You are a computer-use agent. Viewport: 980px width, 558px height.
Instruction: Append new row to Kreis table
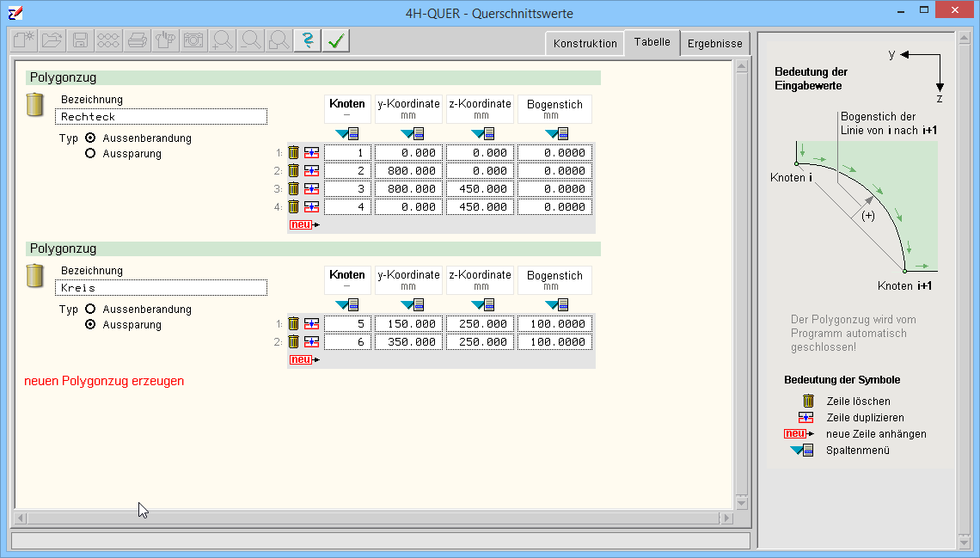[303, 359]
